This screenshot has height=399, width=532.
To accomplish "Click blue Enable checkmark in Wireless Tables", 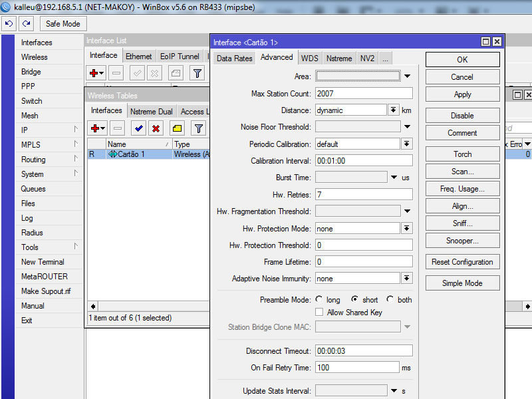I will (x=139, y=128).
